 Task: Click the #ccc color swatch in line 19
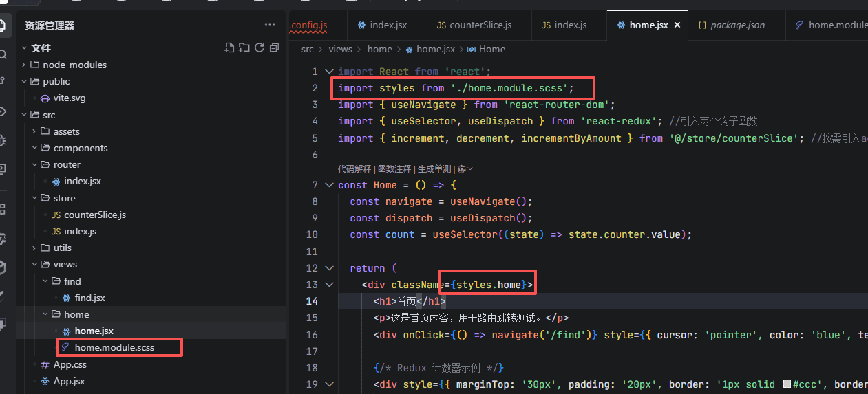787,384
